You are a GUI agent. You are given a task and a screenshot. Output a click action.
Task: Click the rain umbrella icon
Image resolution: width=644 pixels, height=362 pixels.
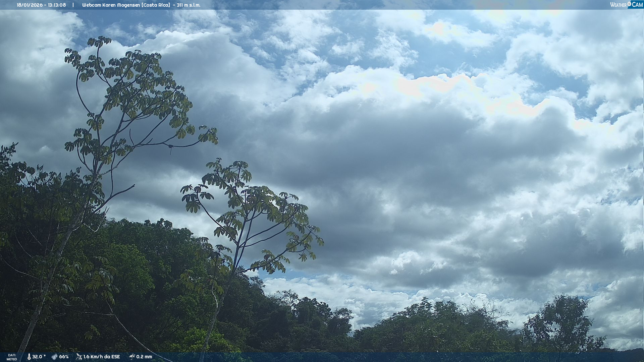[x=132, y=357]
